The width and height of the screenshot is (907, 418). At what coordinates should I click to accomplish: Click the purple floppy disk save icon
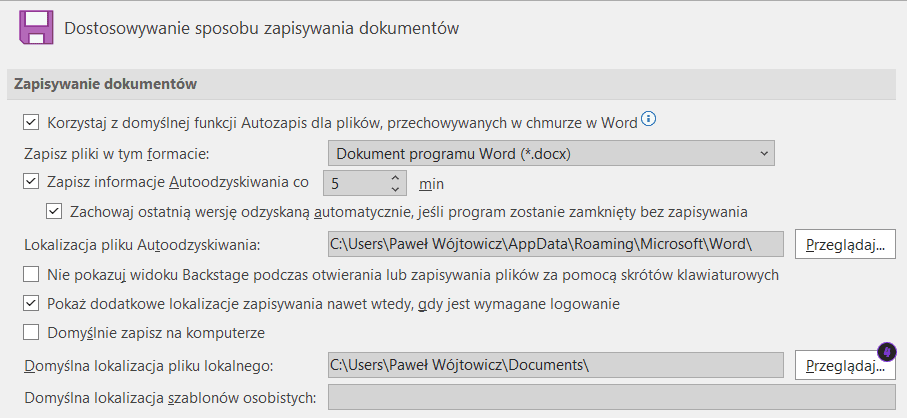point(36,27)
